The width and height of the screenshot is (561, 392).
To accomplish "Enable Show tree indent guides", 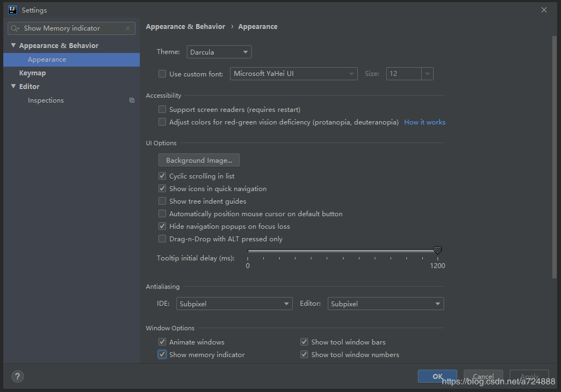I will click(162, 201).
